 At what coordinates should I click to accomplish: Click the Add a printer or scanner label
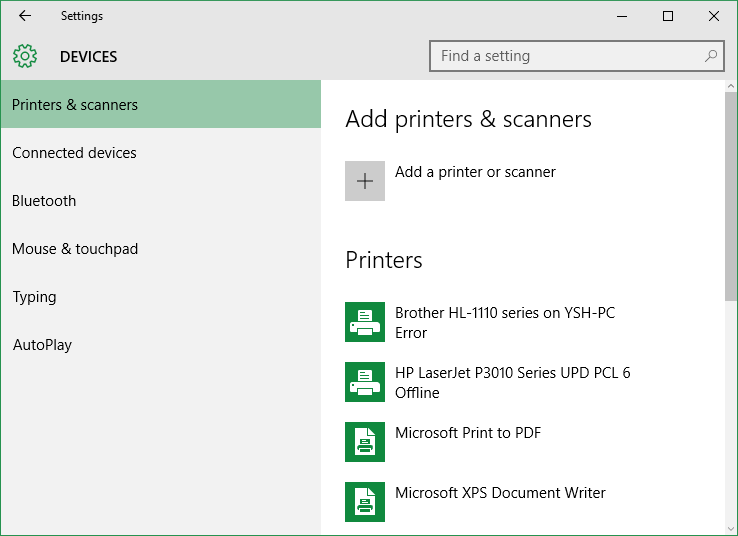(475, 172)
